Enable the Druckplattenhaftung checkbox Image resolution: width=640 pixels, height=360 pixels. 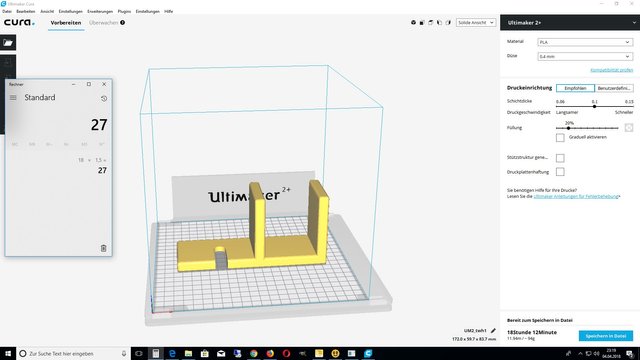click(560, 172)
